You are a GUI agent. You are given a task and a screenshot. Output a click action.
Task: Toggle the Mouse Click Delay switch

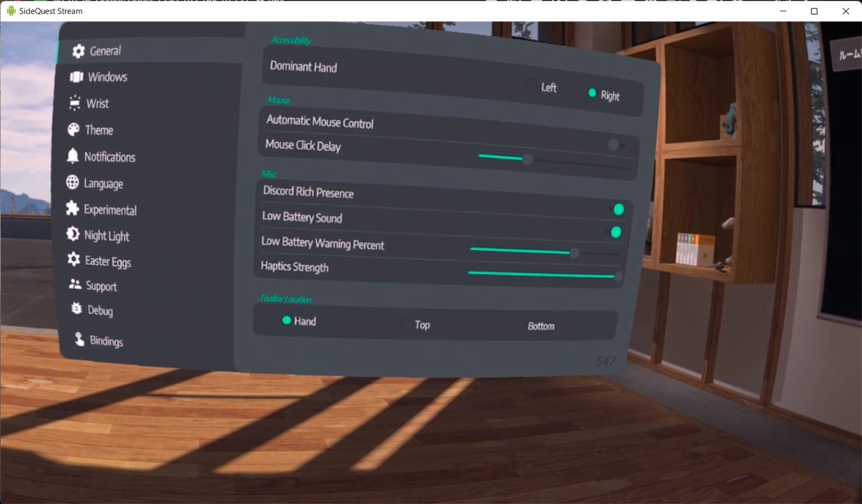(613, 145)
